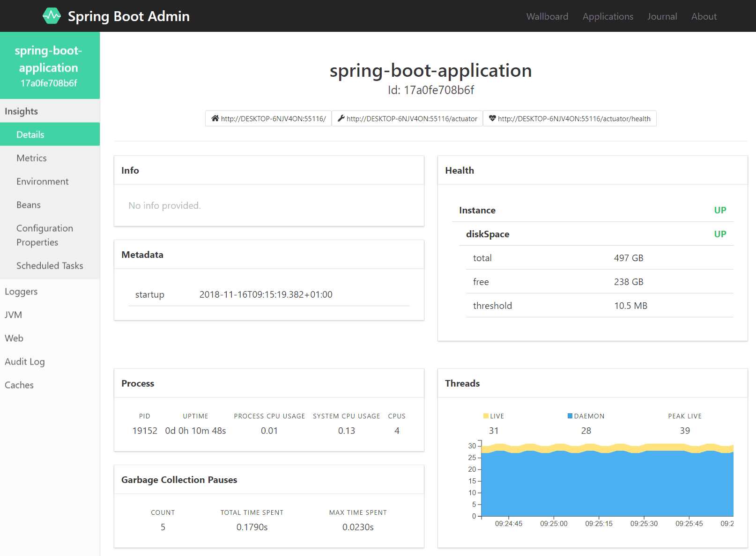Collapse the Insights sidebar section

tap(22, 111)
